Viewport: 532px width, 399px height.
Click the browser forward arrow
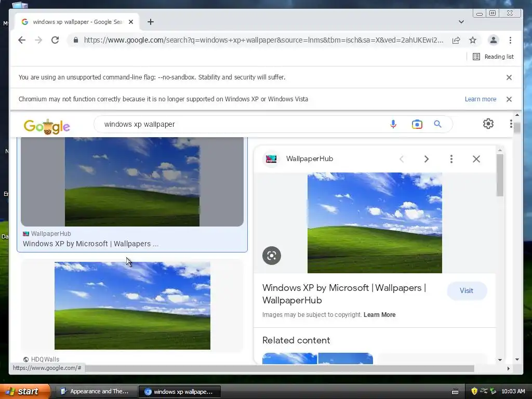38,40
